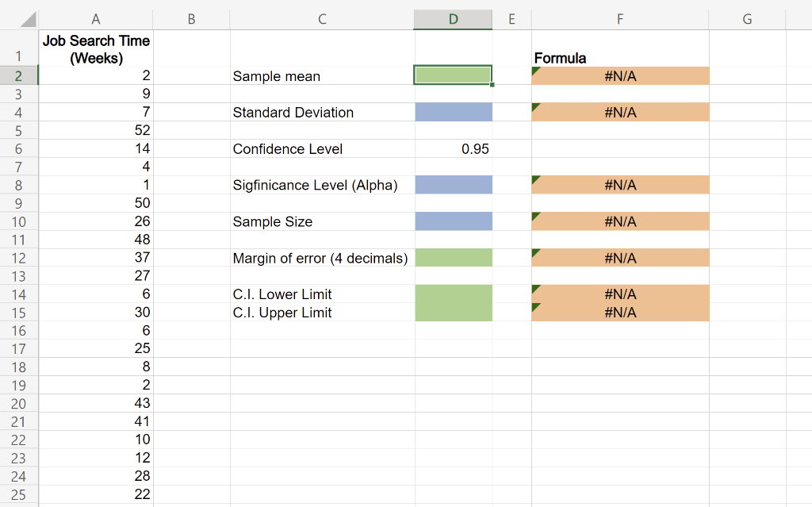Select column E header

coord(511,19)
